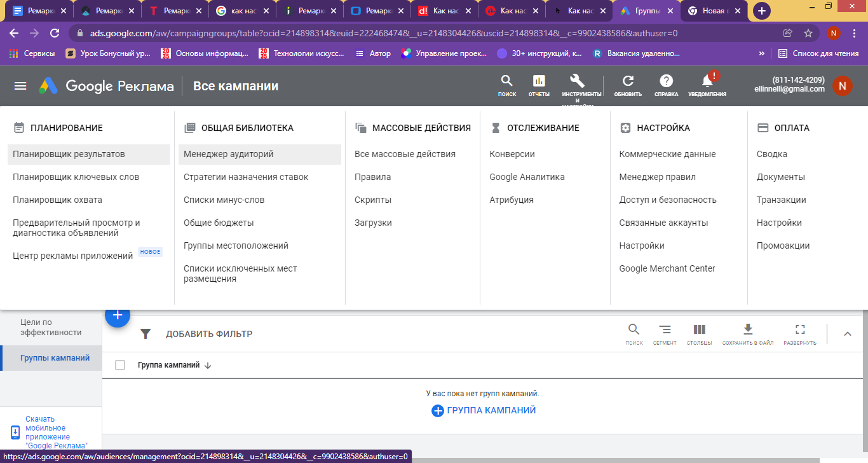The width and height of the screenshot is (868, 463).
Task: Bookmark this page with star icon
Action: coord(808,33)
